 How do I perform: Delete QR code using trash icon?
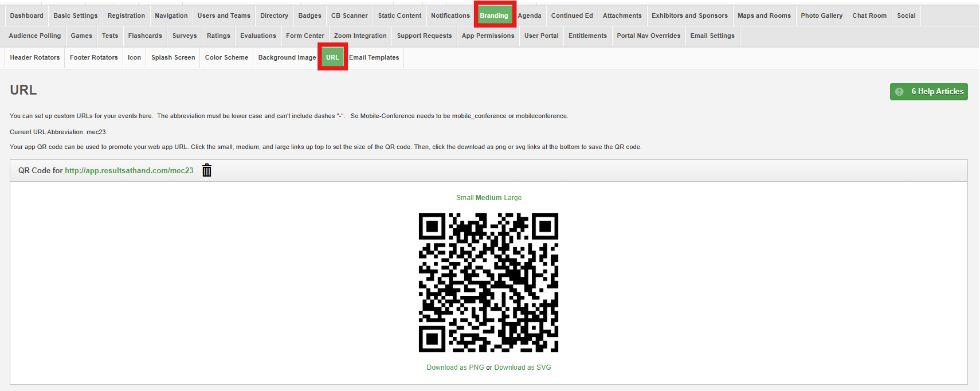[x=207, y=170]
